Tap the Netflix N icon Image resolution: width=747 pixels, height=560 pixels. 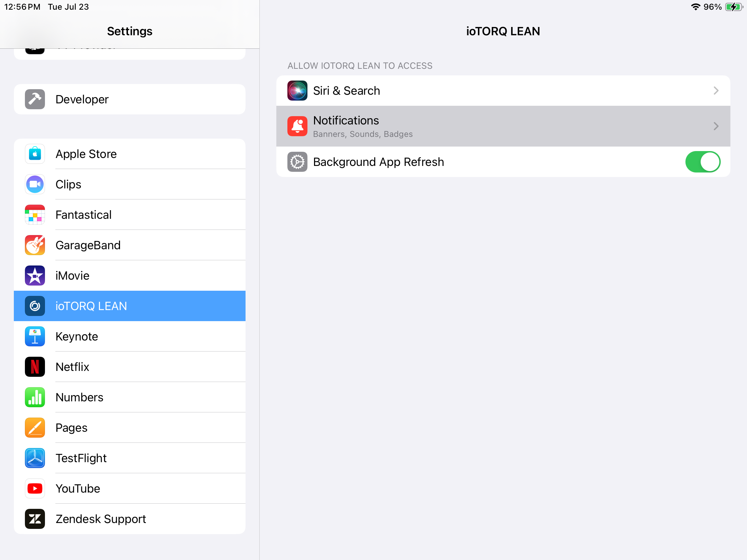35,367
